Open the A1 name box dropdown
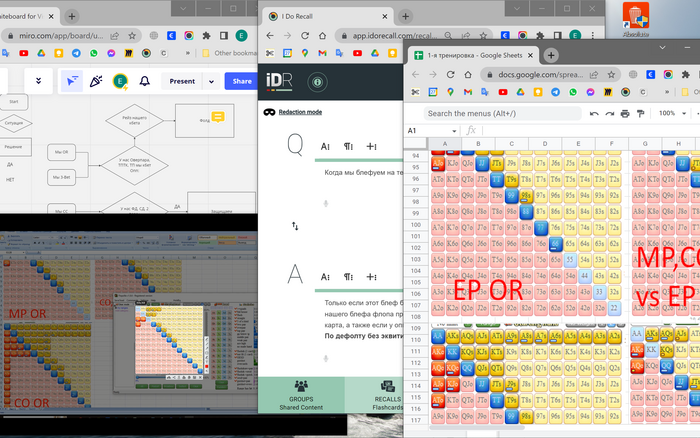 (454, 131)
